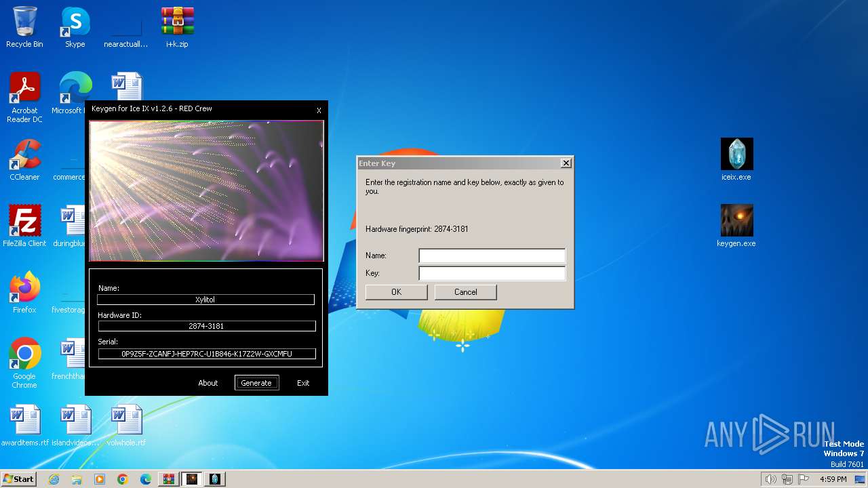The height and width of the screenshot is (488, 868).
Task: Click Exit in the keygen window
Action: pos(303,383)
